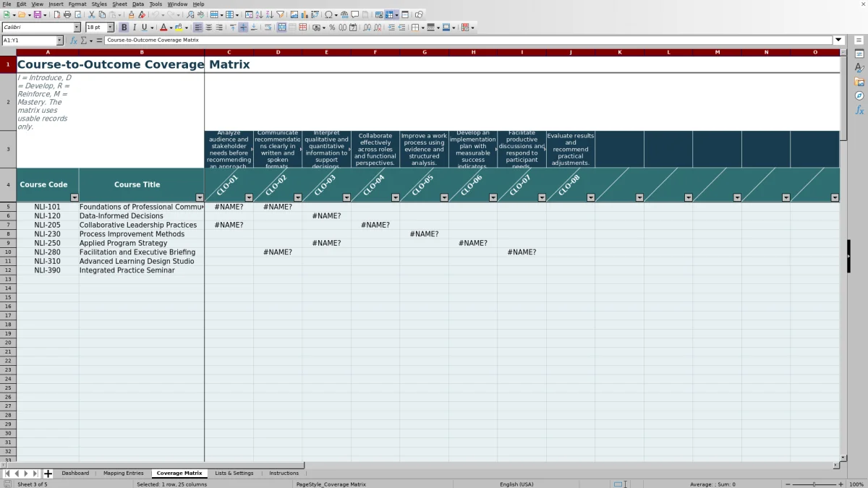
Task: Open the sidebar Styles icon
Action: (x=859, y=68)
